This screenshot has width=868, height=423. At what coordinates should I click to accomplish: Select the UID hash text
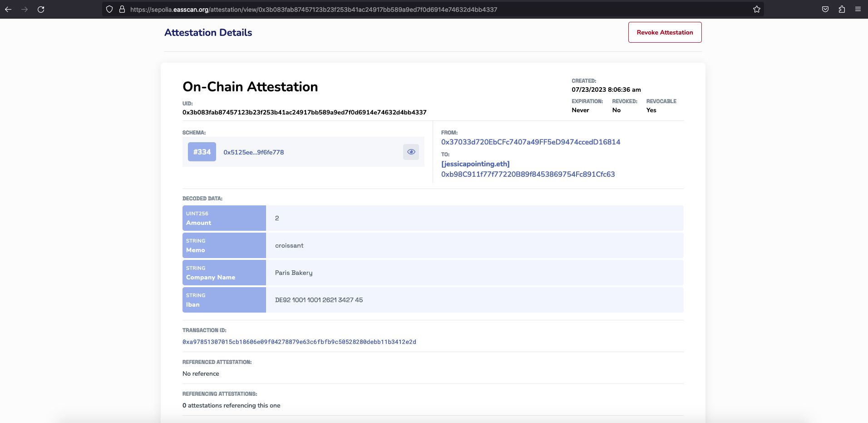click(x=305, y=112)
